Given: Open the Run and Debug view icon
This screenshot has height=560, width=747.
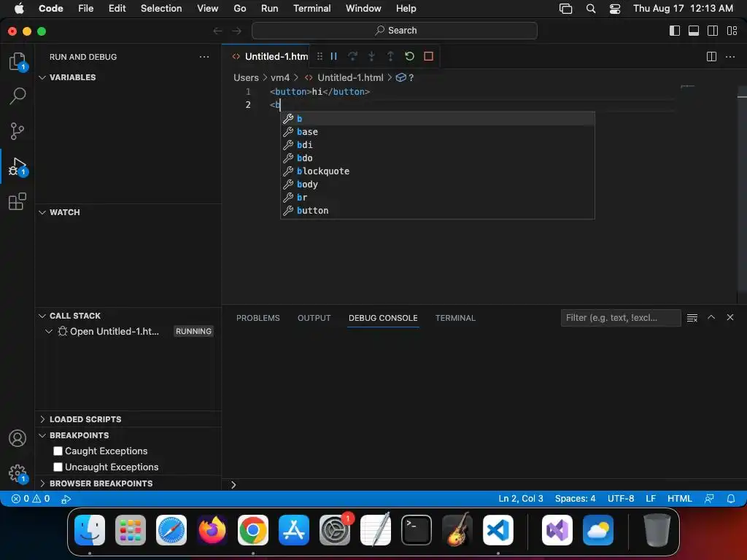Looking at the screenshot, I should coord(18,166).
